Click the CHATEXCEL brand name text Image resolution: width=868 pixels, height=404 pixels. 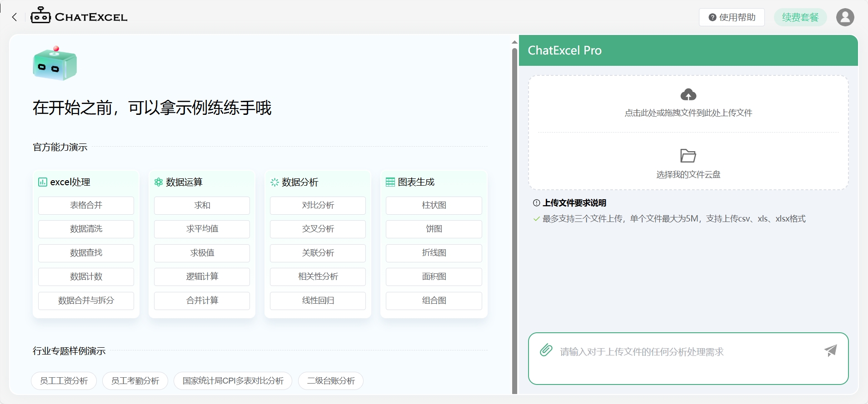(91, 17)
